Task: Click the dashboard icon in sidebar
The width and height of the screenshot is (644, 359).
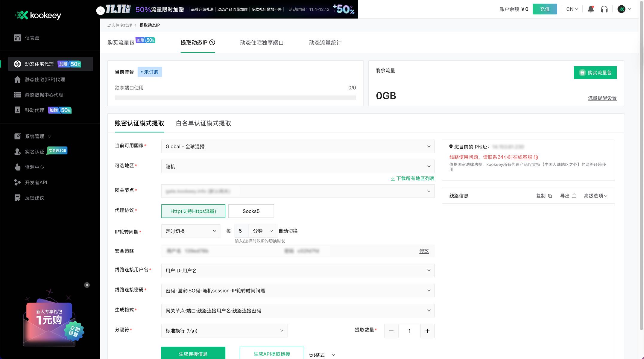Action: pos(17,38)
